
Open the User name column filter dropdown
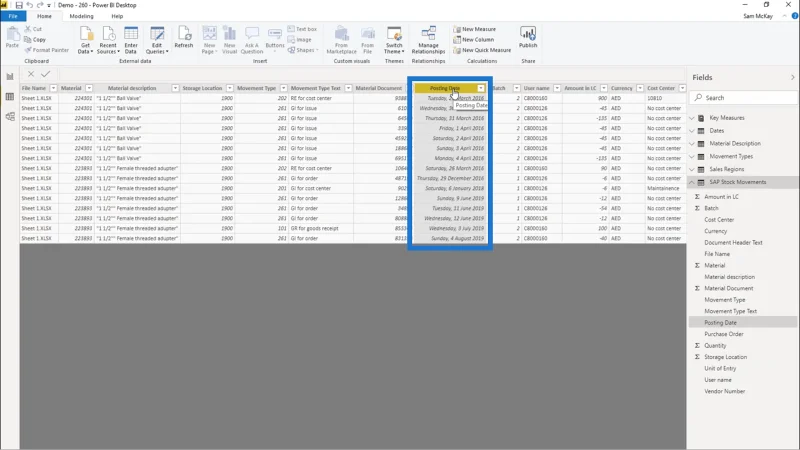pyautogui.click(x=557, y=88)
